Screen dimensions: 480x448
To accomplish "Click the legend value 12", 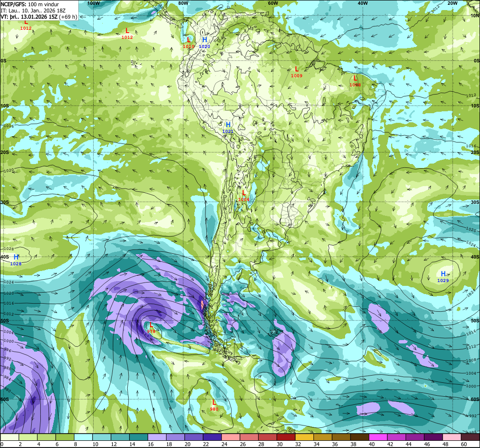I will coord(114,444).
